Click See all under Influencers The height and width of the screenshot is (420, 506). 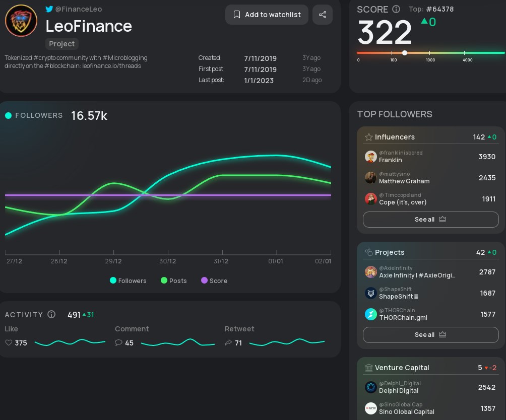coord(431,220)
